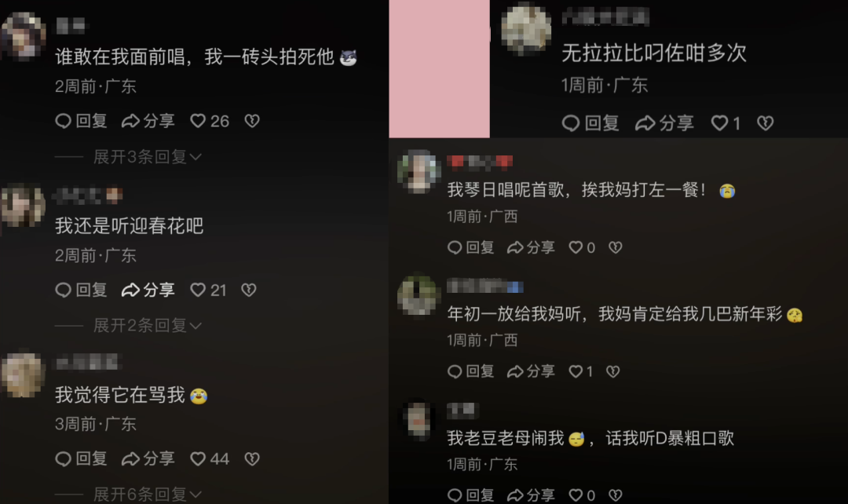Viewport: 848px width, 504px height.
Task: Like the comment with 26 likes
Action: (210, 121)
